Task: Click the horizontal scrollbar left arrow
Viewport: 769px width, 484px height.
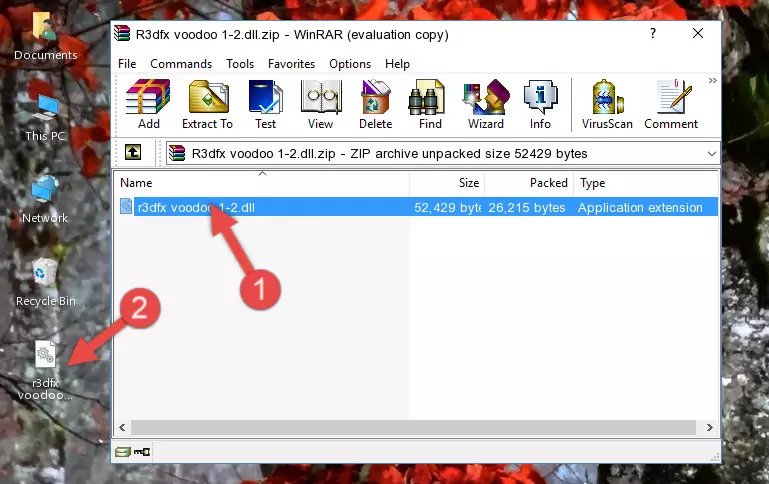Action: (123, 428)
